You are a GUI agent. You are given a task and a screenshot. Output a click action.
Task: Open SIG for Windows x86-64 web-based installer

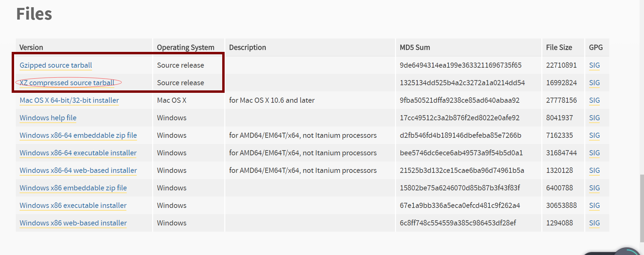click(x=594, y=170)
